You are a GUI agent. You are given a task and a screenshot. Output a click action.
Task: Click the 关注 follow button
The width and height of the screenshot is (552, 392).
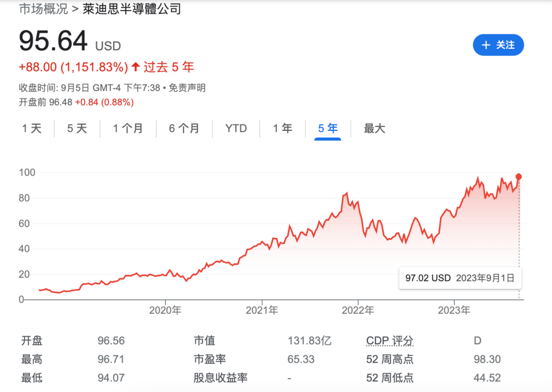click(x=498, y=45)
